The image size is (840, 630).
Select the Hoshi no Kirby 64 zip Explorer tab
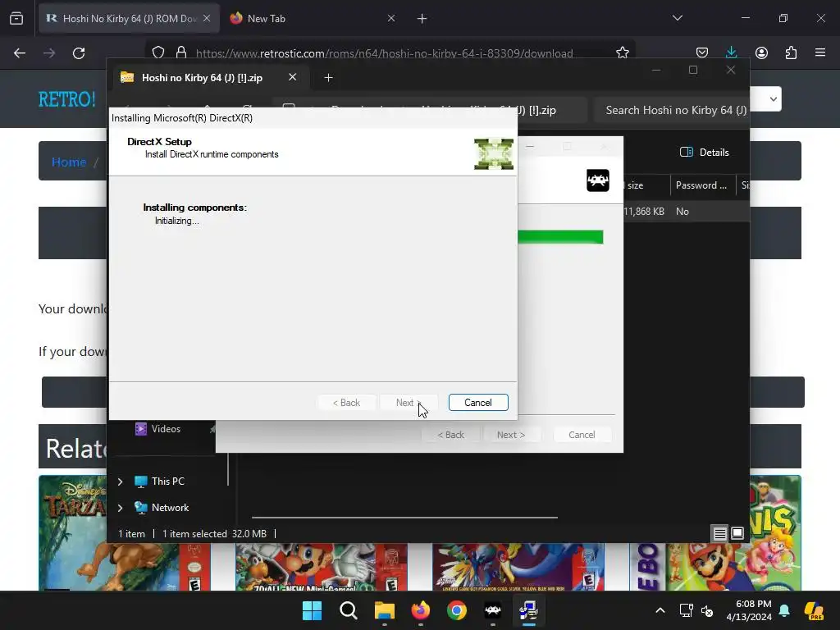(209, 78)
